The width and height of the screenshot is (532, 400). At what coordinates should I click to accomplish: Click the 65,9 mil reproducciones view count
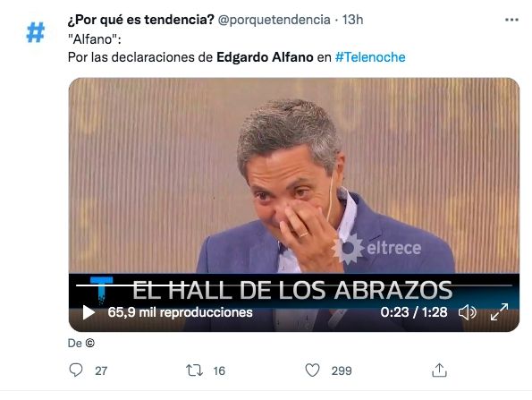(180, 312)
